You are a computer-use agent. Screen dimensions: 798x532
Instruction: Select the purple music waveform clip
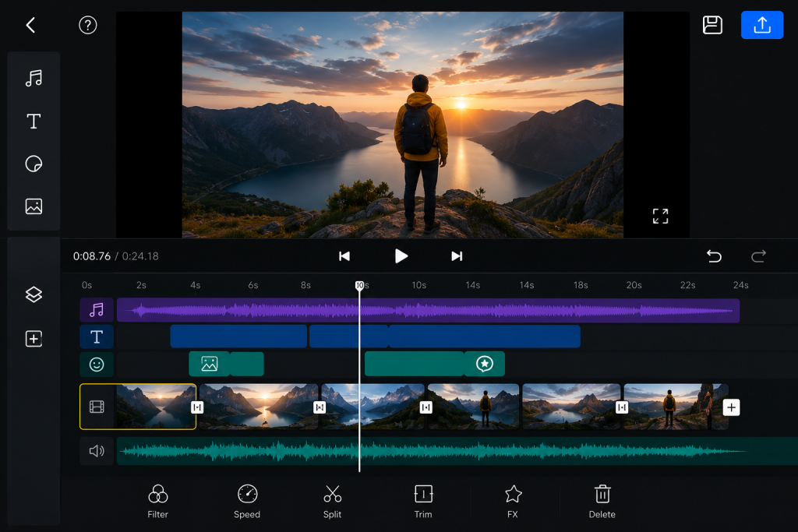[x=428, y=310]
